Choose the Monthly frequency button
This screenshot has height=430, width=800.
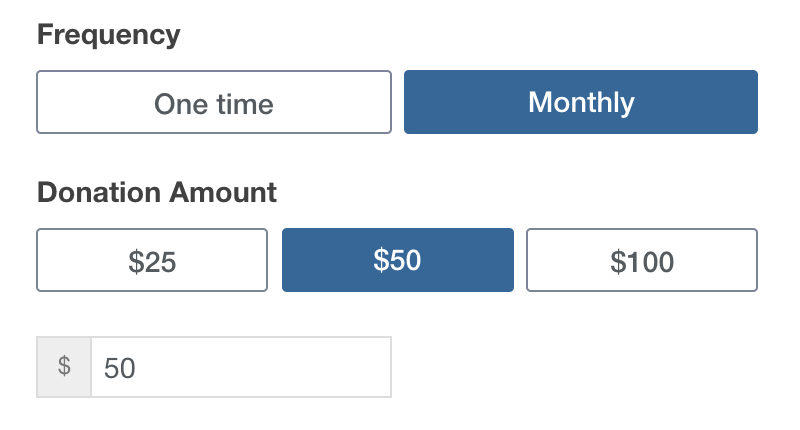(580, 102)
